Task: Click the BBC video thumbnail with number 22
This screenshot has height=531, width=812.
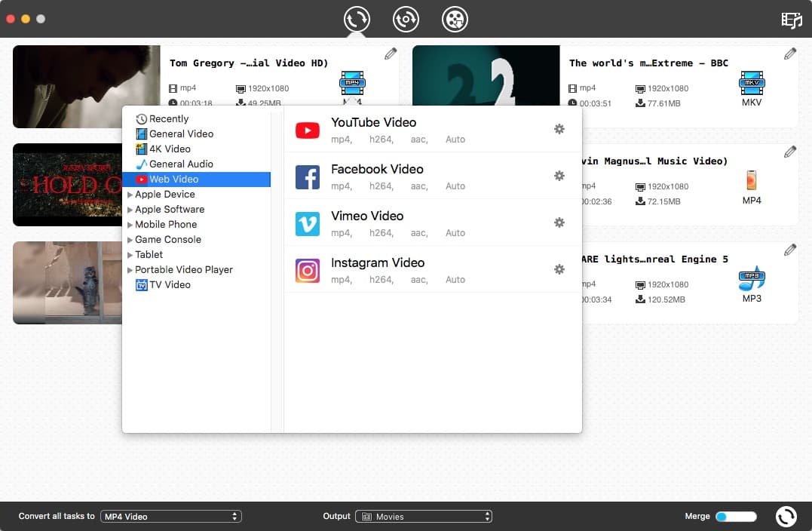Action: 486,75
